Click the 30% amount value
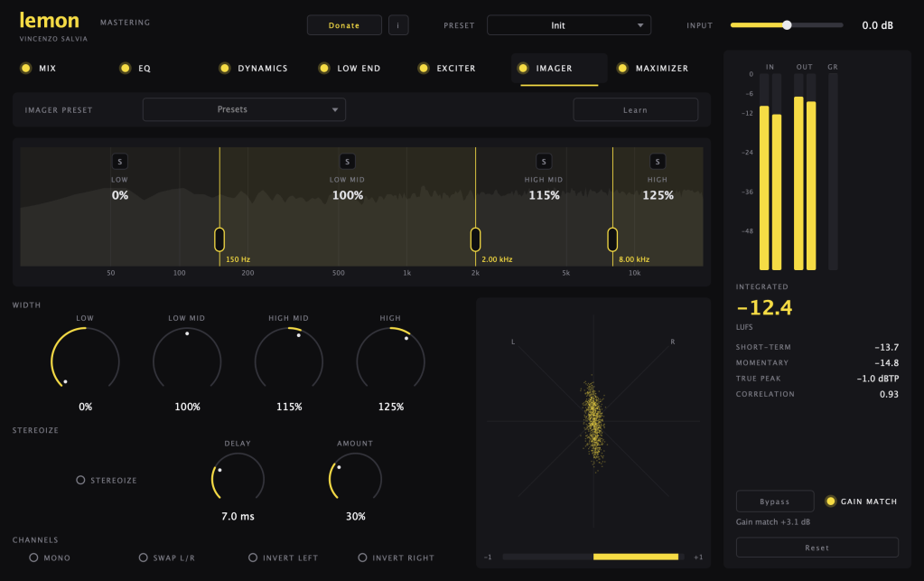 pyautogui.click(x=355, y=516)
